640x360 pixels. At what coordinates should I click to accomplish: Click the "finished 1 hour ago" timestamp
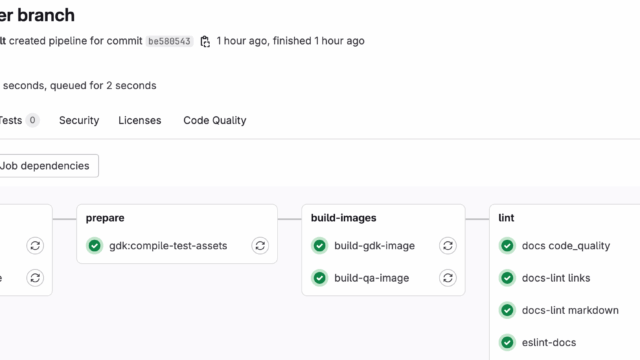tap(319, 41)
